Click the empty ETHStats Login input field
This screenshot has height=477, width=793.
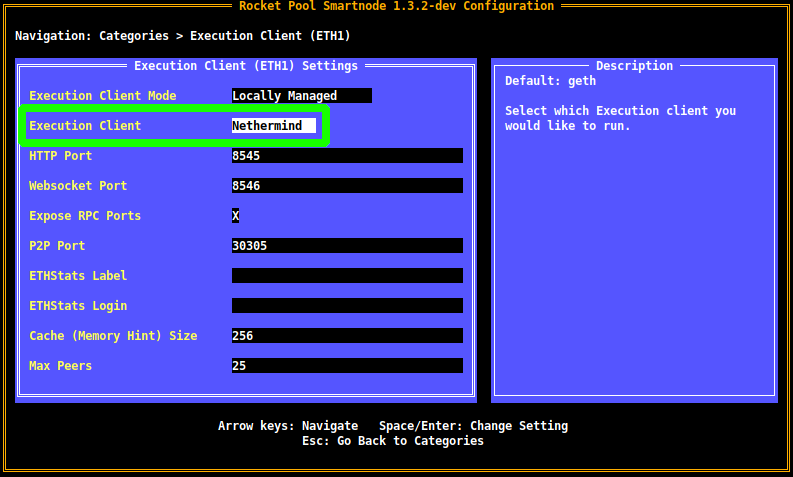point(346,306)
